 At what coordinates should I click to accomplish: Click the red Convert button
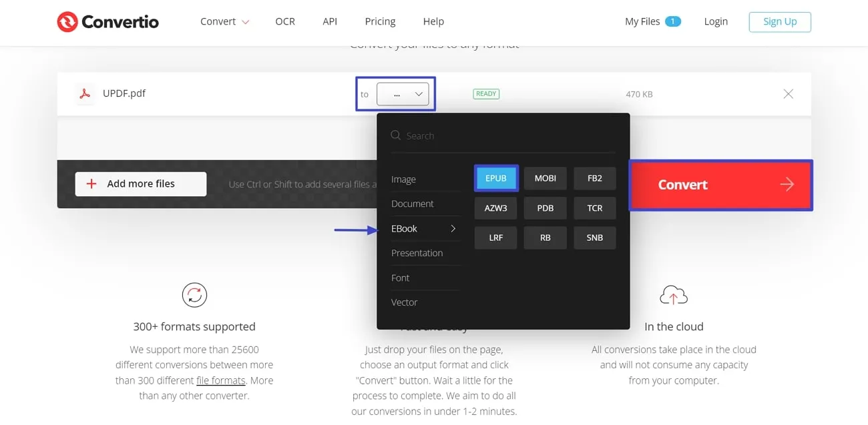click(682, 185)
